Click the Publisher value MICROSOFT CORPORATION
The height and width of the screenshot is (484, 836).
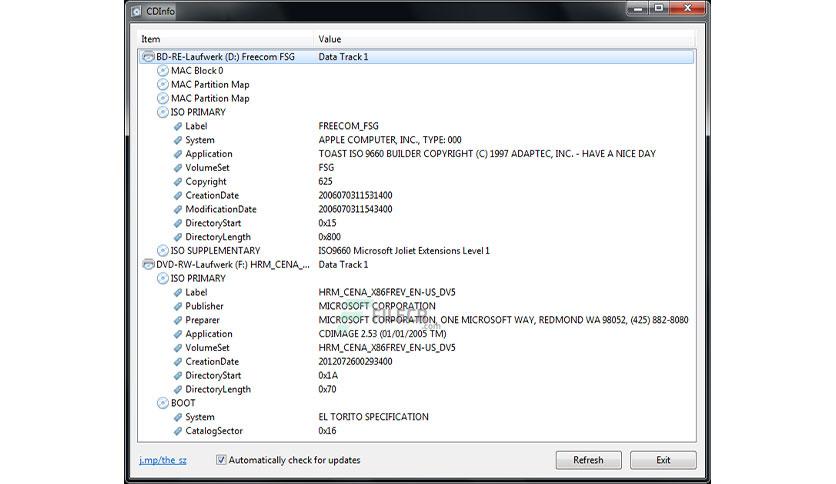377,306
